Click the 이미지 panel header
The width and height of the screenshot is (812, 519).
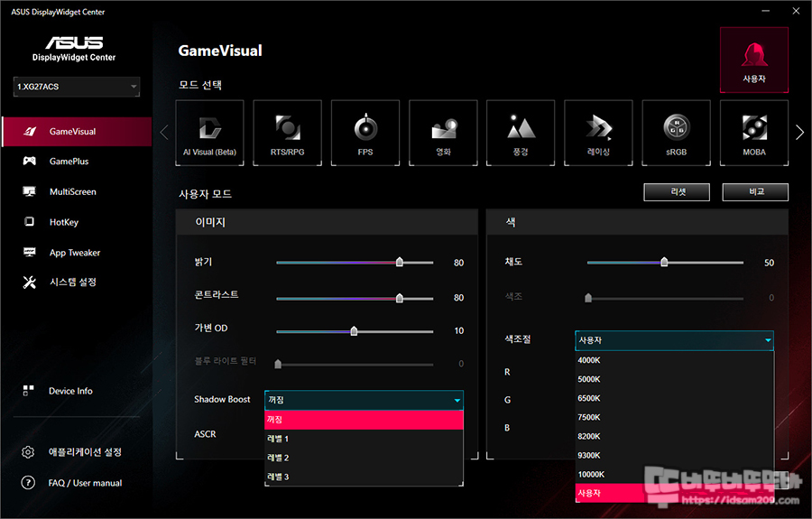click(327, 222)
